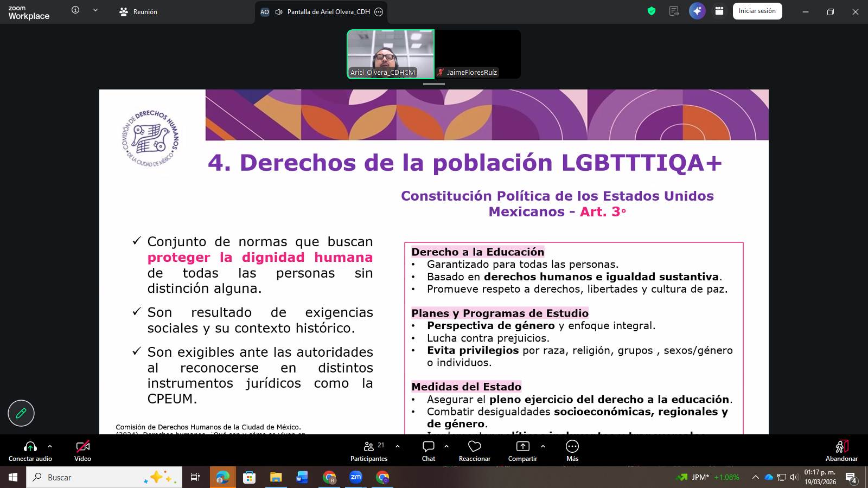Viewport: 868px width, 488px height.
Task: Click the green security shield icon
Action: click(x=651, y=11)
